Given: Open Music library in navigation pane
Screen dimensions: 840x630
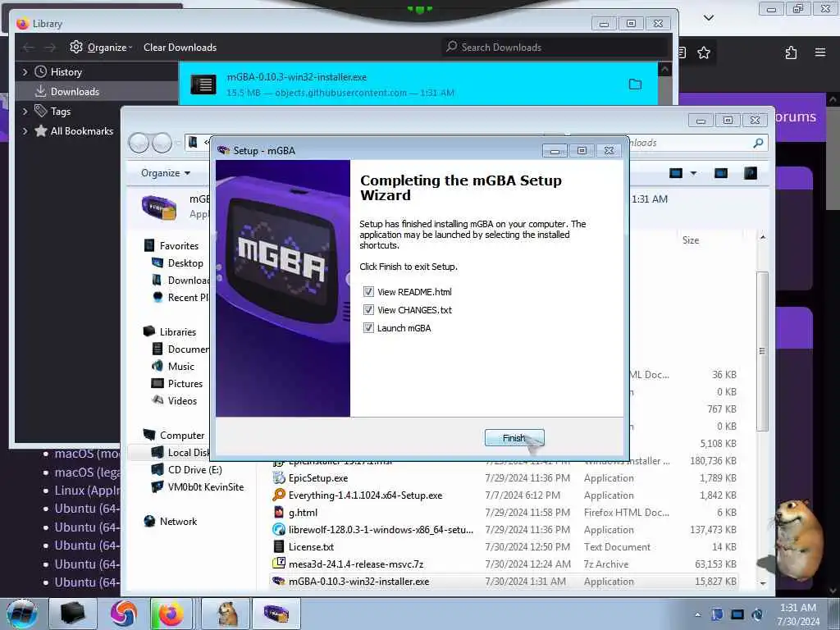Looking at the screenshot, I should [x=180, y=367].
